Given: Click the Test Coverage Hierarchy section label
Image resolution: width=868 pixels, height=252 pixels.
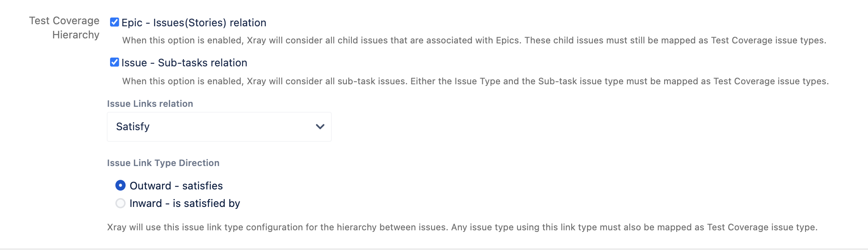Looking at the screenshot, I should pos(65,28).
